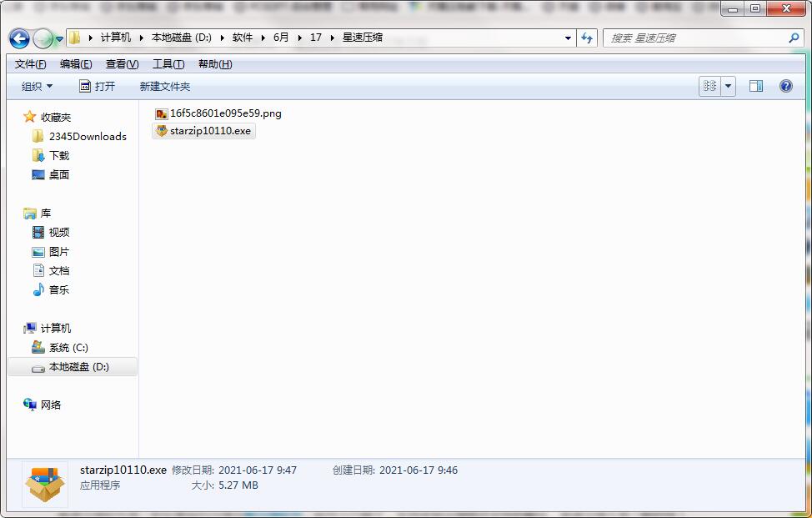Click the starzip10110.exe details pane thumbnail
Screen dimensions: 812x518
point(45,485)
